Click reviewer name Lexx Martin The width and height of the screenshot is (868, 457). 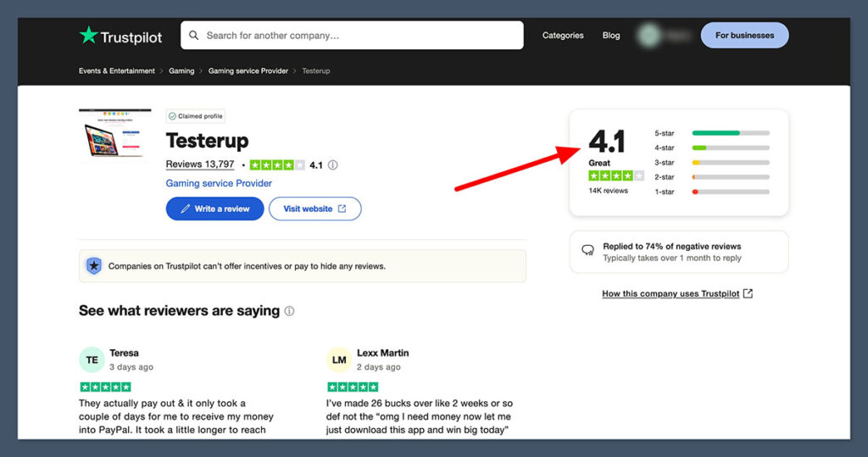point(382,353)
